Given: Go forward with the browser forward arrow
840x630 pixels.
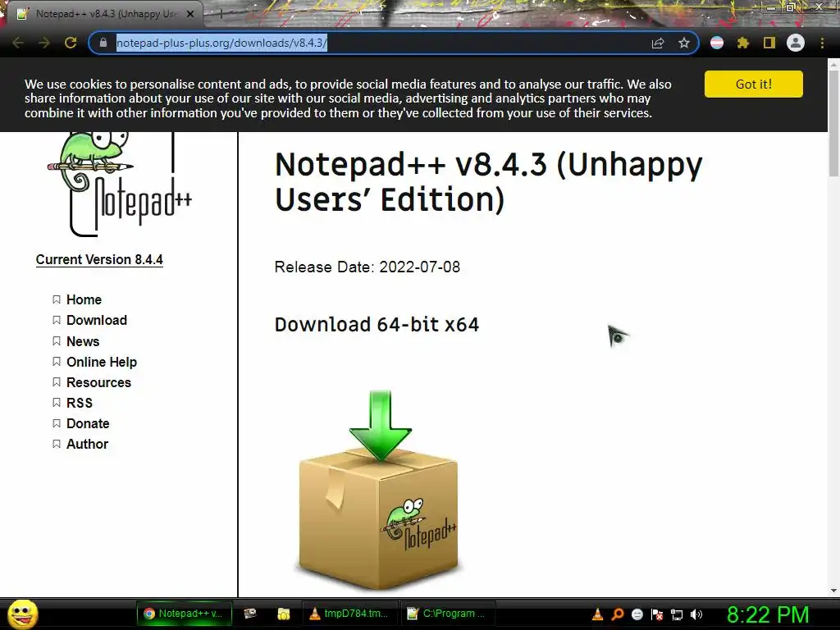Looking at the screenshot, I should coord(44,43).
